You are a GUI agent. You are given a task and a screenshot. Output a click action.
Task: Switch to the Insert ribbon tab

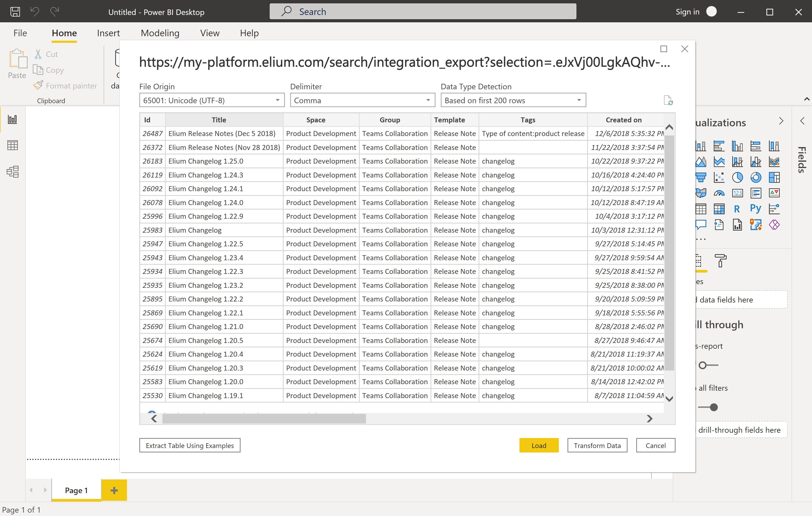(x=108, y=33)
